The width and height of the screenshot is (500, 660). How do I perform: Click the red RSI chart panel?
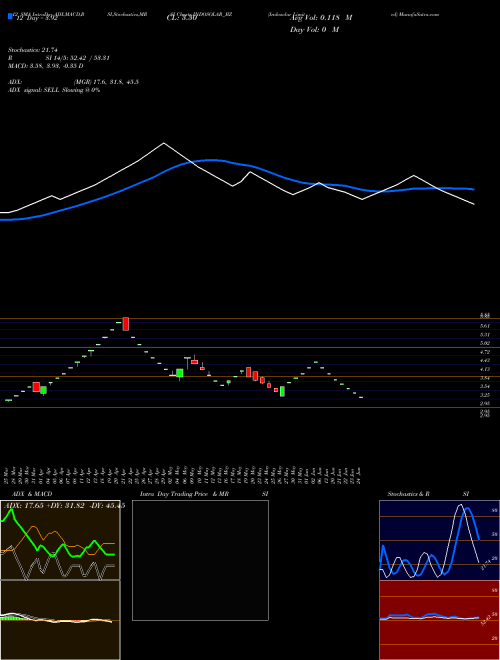coord(439,620)
